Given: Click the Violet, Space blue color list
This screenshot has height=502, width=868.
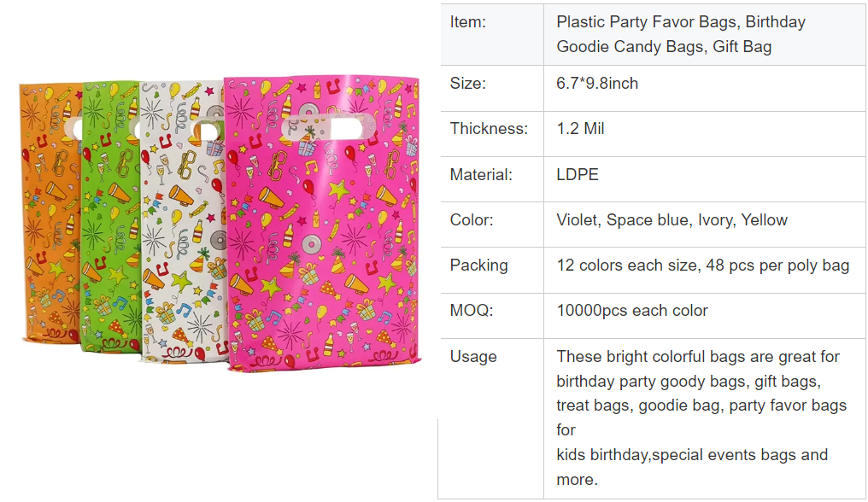Looking at the screenshot, I should 672,220.
